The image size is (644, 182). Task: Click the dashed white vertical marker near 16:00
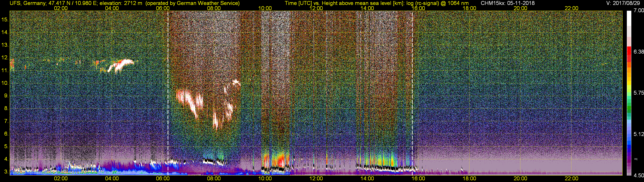point(412,93)
